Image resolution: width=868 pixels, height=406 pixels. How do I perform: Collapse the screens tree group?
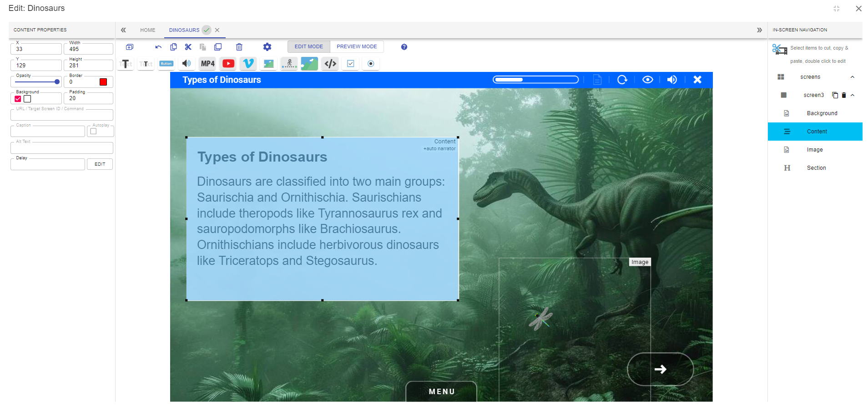pyautogui.click(x=853, y=77)
